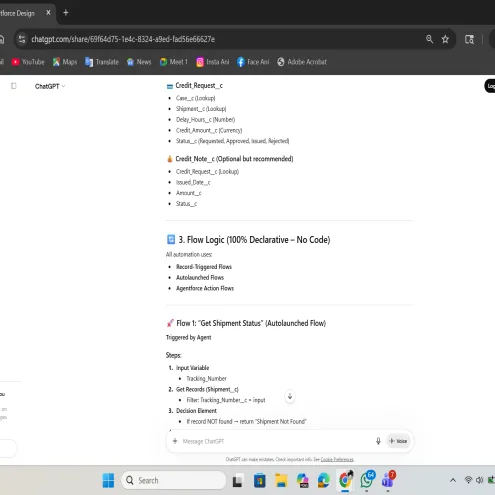Screen dimensions: 495x495
Task: Click the Delay_Hours__c (Number) bullet
Action: tap(205, 119)
